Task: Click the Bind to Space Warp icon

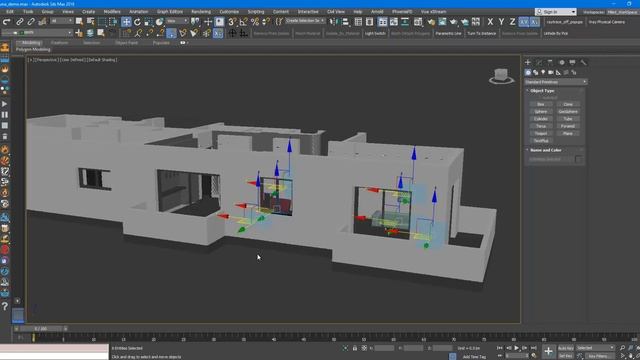Action: [42, 22]
